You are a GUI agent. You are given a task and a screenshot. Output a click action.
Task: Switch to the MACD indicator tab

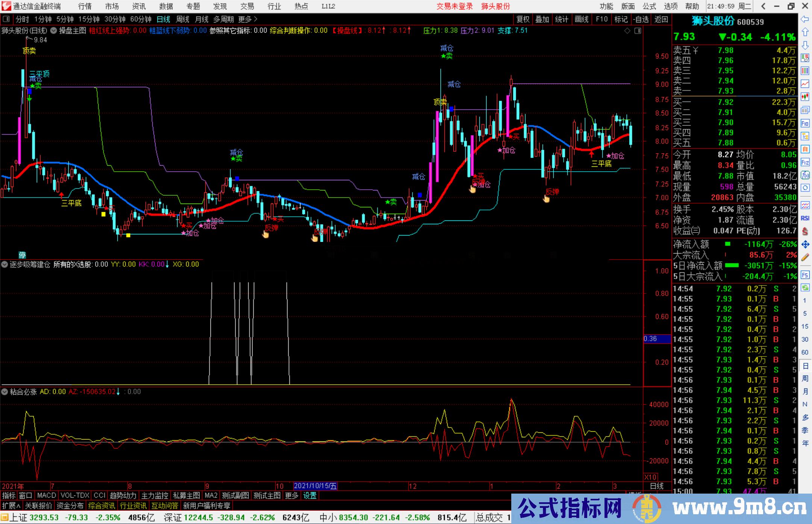point(46,495)
